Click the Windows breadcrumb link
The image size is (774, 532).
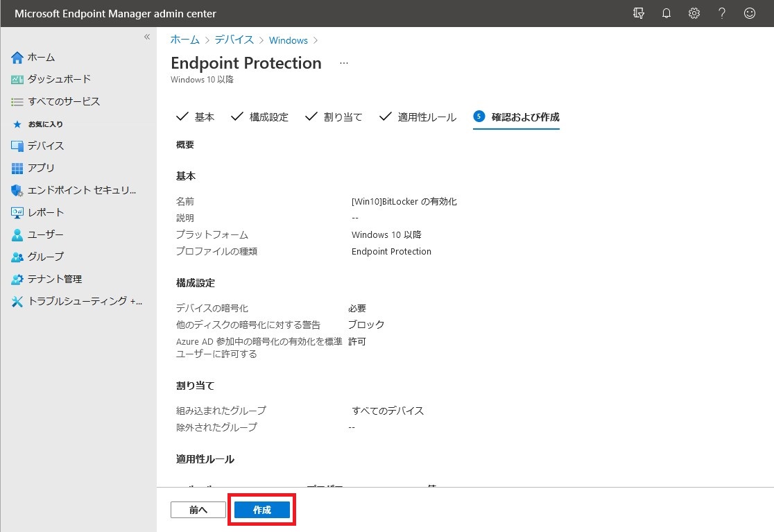point(289,40)
